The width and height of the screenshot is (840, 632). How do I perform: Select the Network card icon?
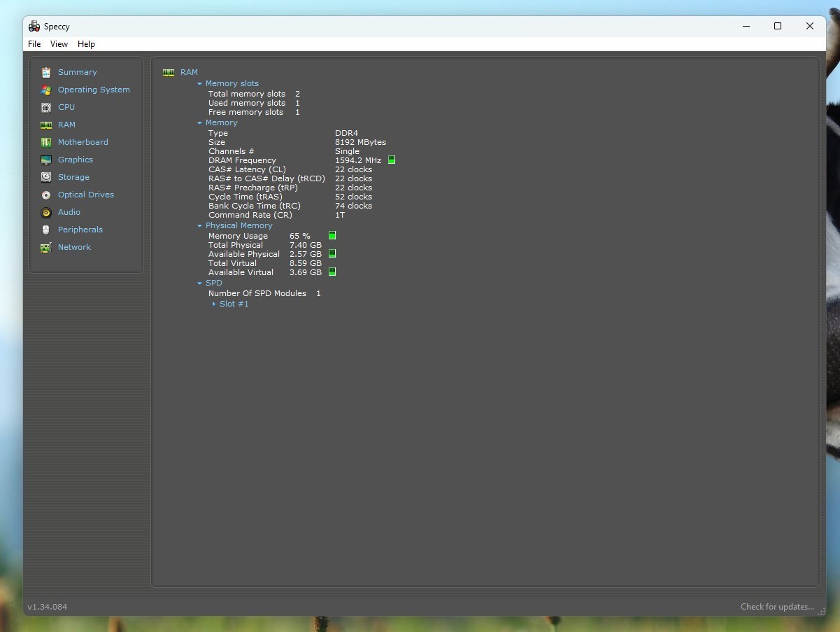pos(46,247)
